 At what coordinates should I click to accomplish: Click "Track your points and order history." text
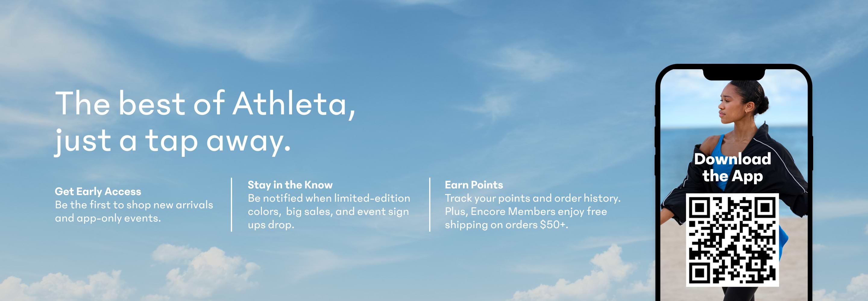tap(532, 198)
